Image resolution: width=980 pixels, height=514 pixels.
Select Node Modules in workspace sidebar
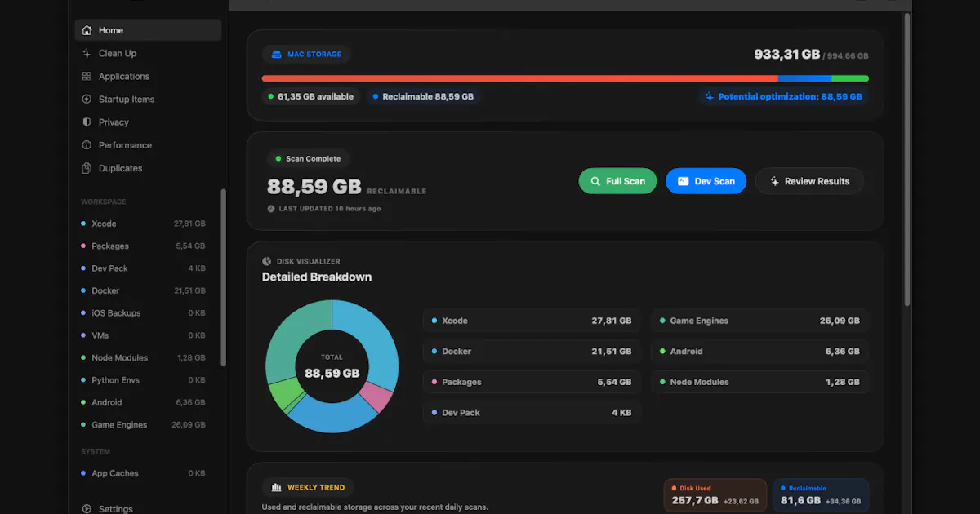coord(143,357)
